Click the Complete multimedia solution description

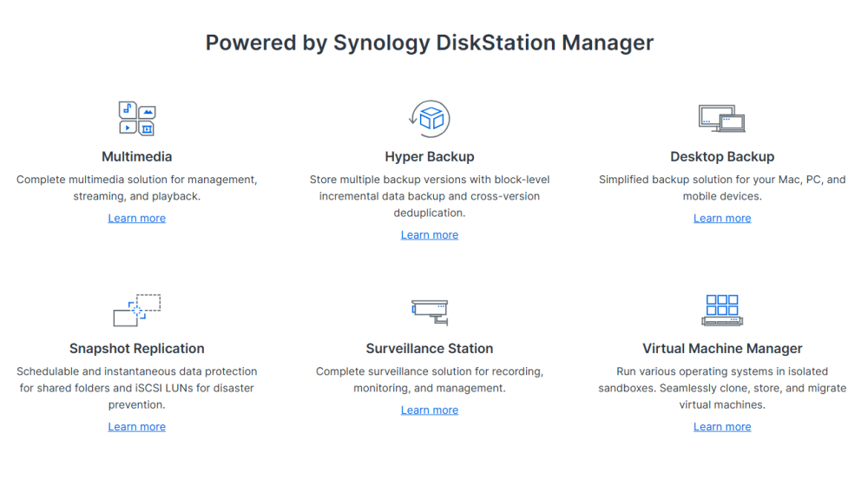[137, 187]
